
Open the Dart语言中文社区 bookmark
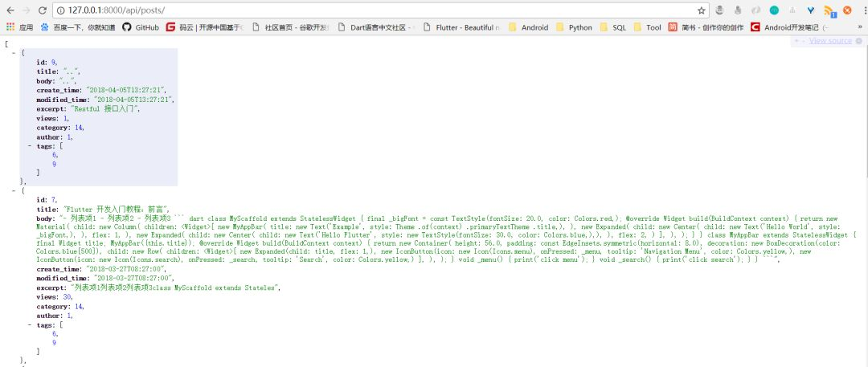click(x=376, y=27)
